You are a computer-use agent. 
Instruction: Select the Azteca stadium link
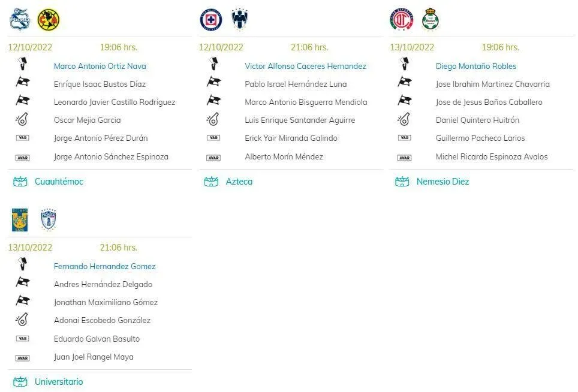239,182
